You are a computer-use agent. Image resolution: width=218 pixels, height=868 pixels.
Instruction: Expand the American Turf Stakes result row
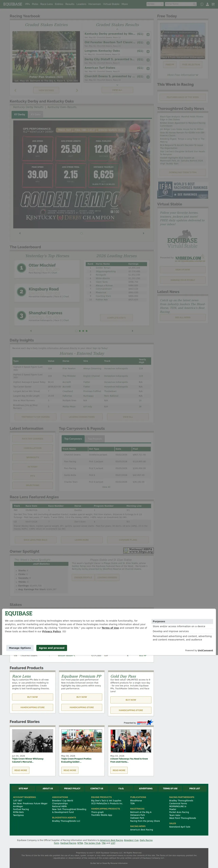point(148,68)
